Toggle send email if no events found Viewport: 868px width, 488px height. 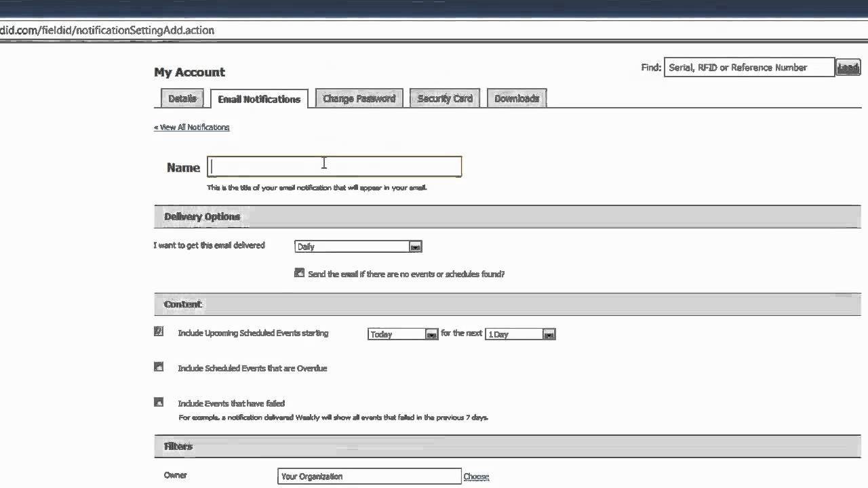(299, 273)
